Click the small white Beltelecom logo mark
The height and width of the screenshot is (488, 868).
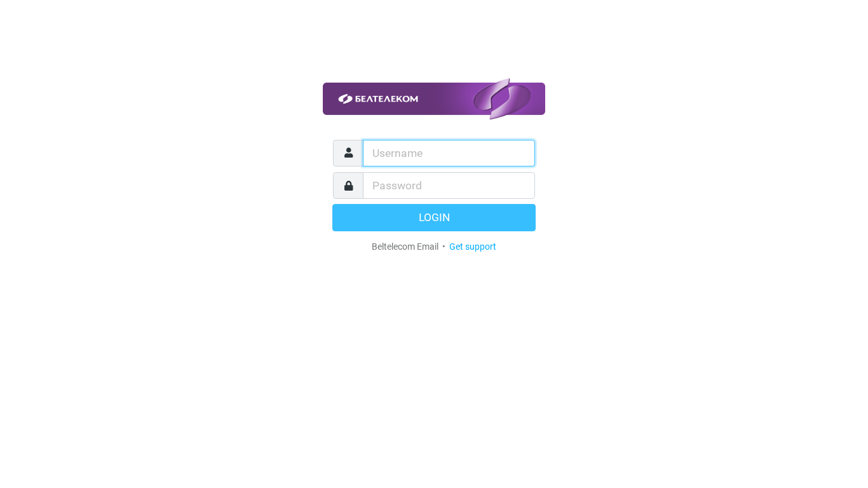pos(345,99)
